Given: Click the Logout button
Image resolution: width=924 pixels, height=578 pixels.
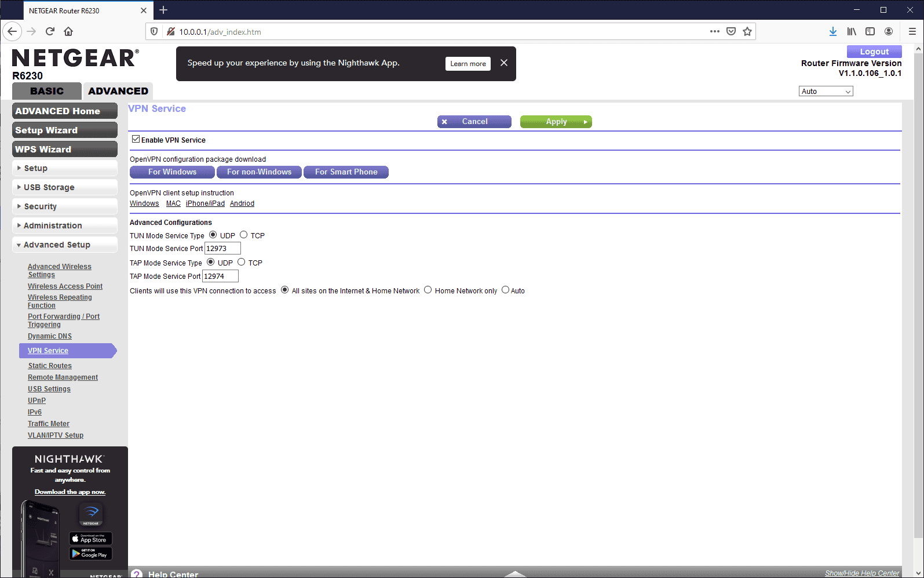Looking at the screenshot, I should click(874, 52).
